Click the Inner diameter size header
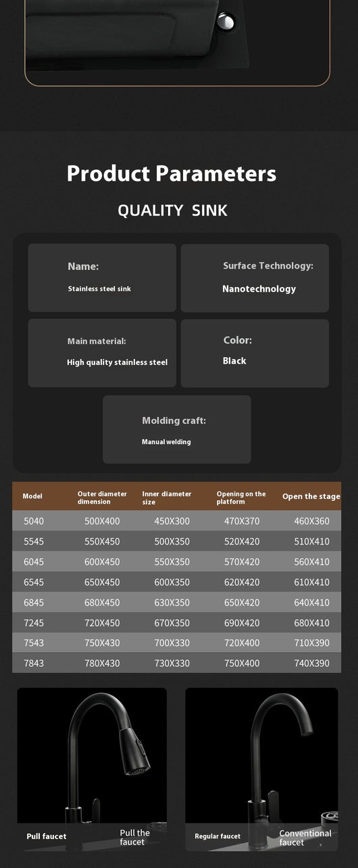This screenshot has width=358, height=868. [x=167, y=497]
